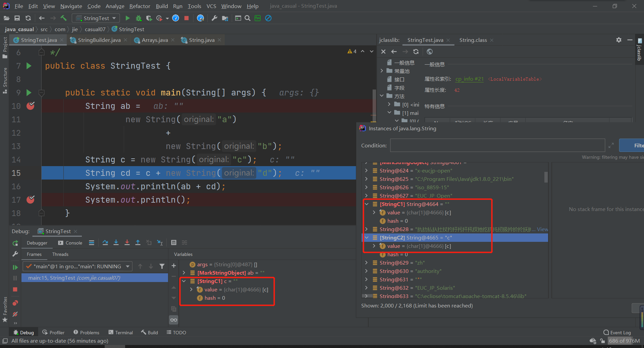Click Step Into in debugger toolbar
Screen dimensions: 644x348
tap(116, 242)
